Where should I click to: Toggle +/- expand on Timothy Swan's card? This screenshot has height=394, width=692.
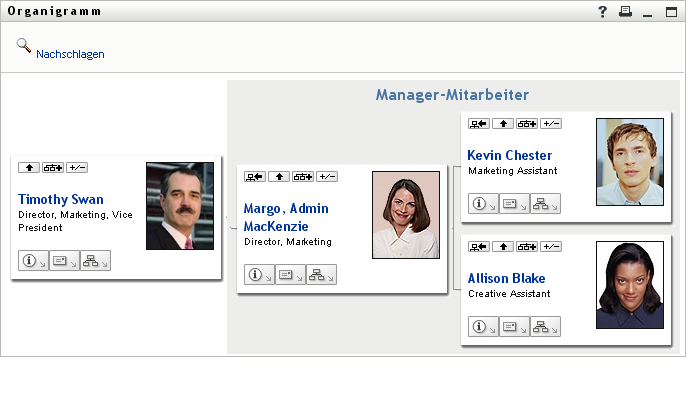pos(77,168)
